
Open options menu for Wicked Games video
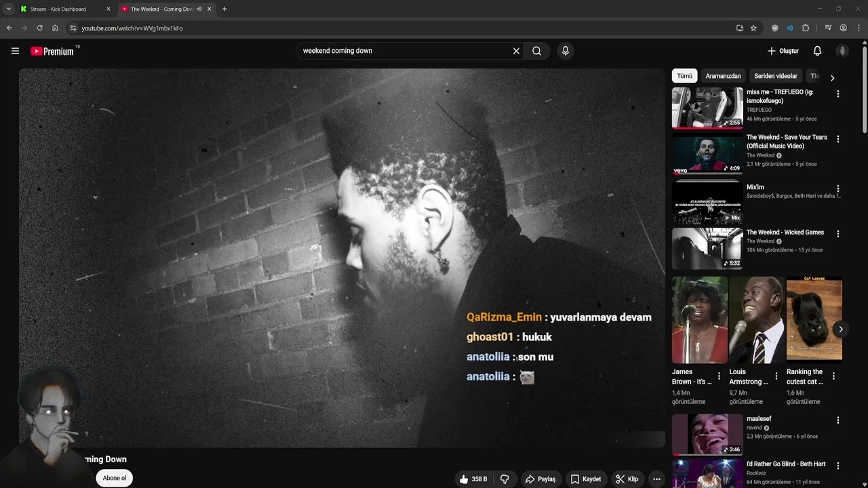coord(837,234)
